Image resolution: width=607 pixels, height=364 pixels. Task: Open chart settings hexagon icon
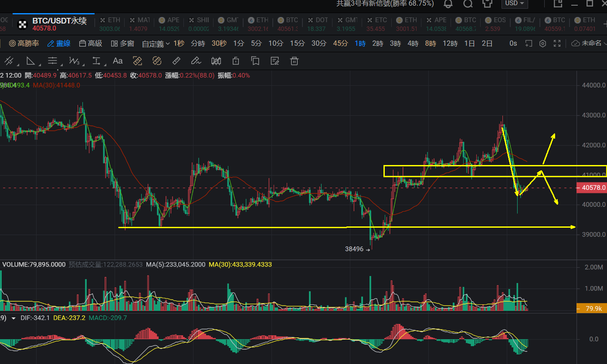pyautogui.click(x=543, y=44)
